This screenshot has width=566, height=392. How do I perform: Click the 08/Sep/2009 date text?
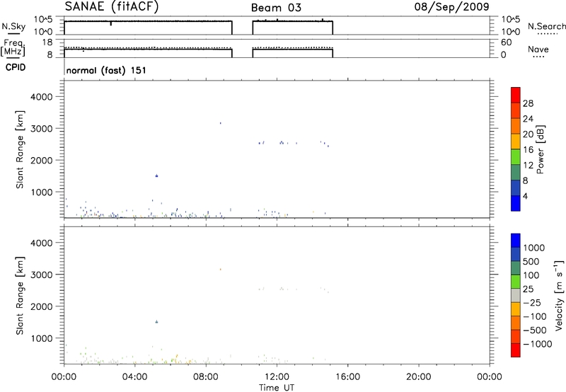451,6
